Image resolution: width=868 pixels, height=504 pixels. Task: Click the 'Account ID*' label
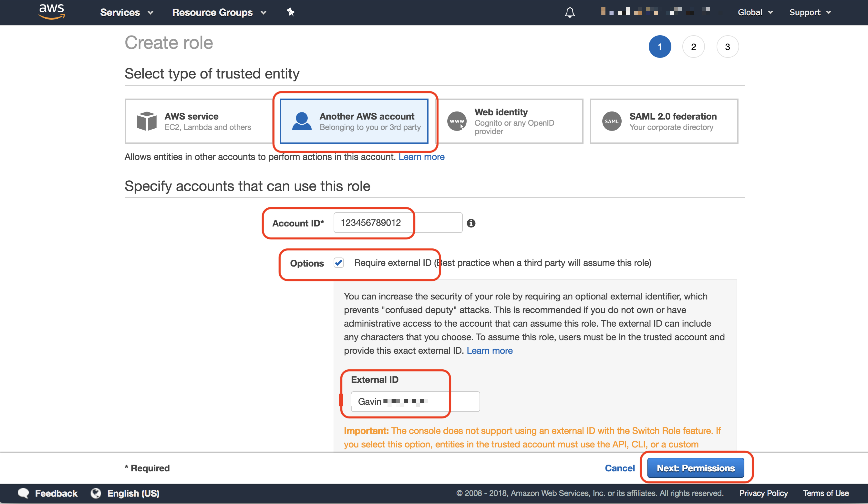point(298,223)
